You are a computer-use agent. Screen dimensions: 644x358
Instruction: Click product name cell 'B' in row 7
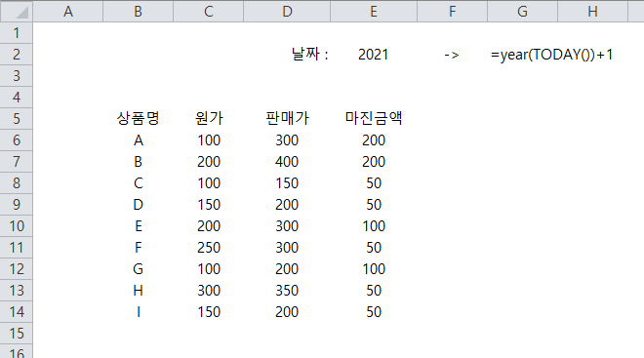coord(138,161)
